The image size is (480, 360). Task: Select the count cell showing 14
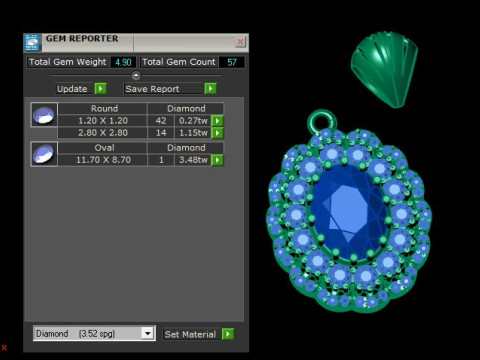coord(161,133)
